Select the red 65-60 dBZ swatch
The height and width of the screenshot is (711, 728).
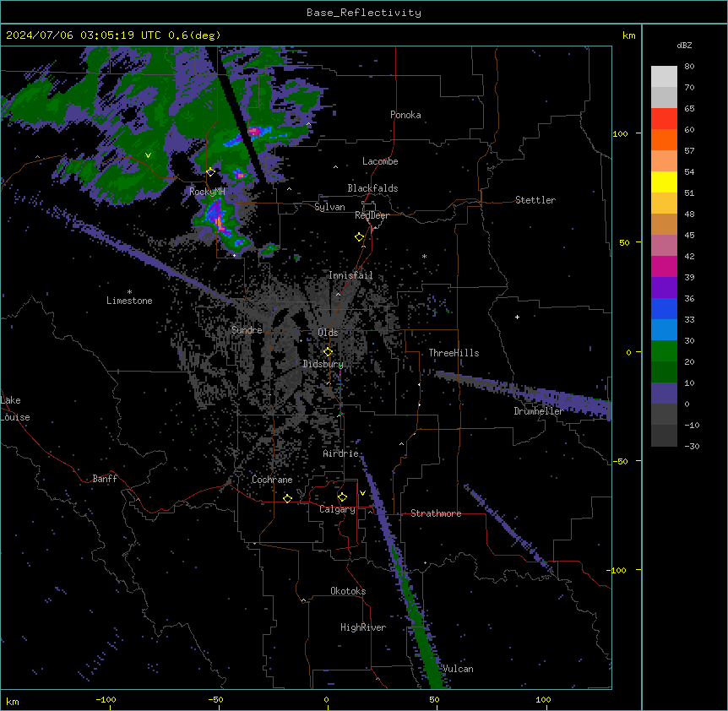664,119
